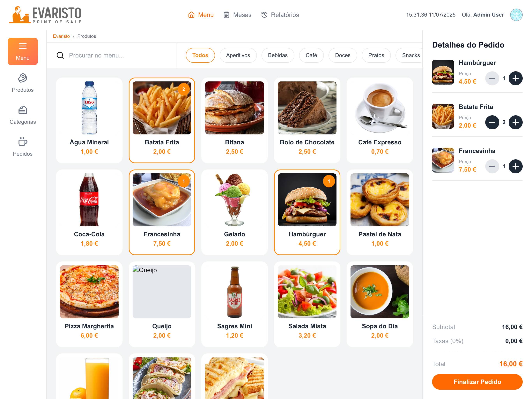Decrease Francesinha quantity with the minus button

point(492,166)
